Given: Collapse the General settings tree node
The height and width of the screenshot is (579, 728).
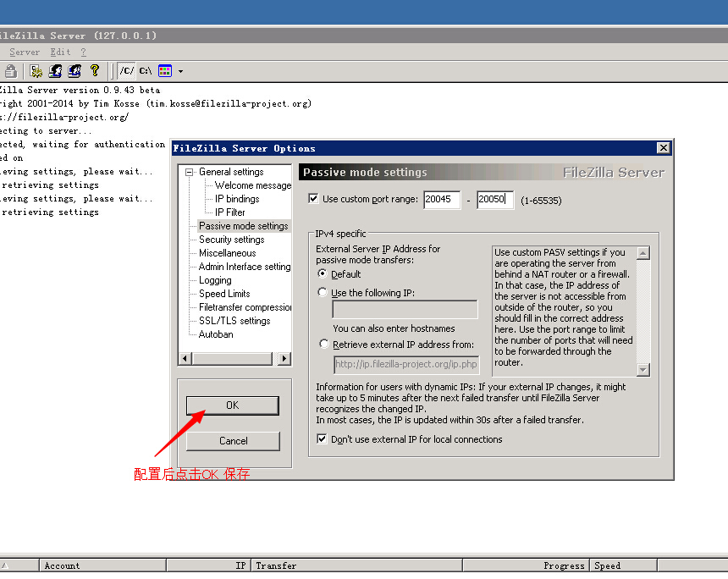Looking at the screenshot, I should (189, 172).
